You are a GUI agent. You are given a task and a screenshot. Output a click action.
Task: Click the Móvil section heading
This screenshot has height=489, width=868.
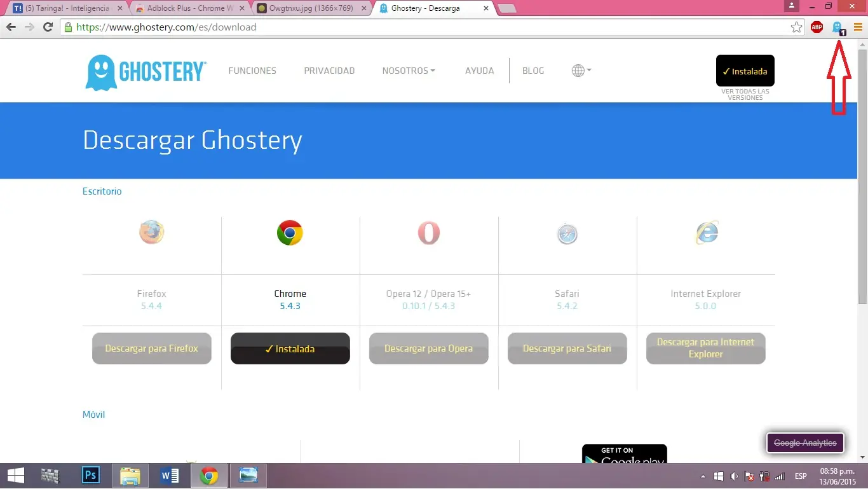93,415
